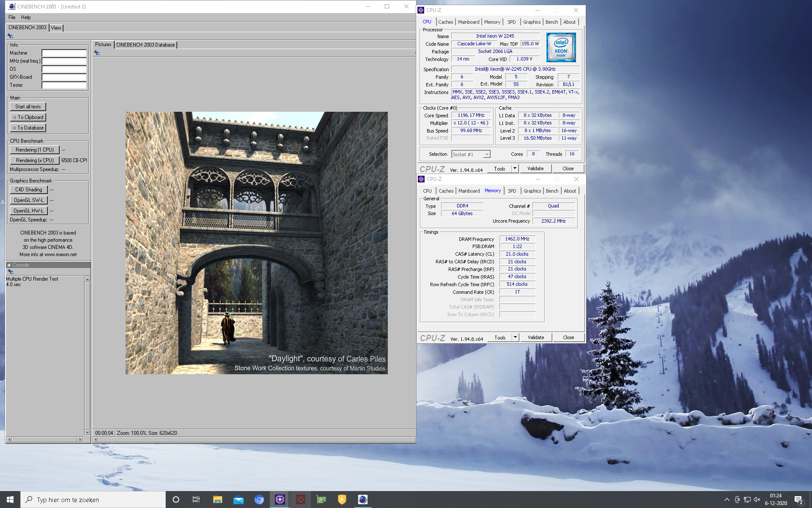This screenshot has width=812, height=508.
Task: Open the Chromium browser taskbar icon
Action: point(259,500)
